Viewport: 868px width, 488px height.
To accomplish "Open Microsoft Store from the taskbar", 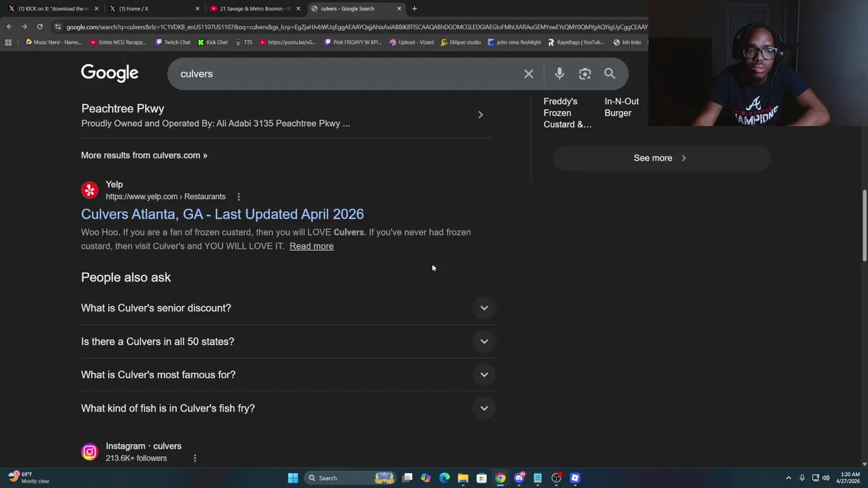I will 481,478.
